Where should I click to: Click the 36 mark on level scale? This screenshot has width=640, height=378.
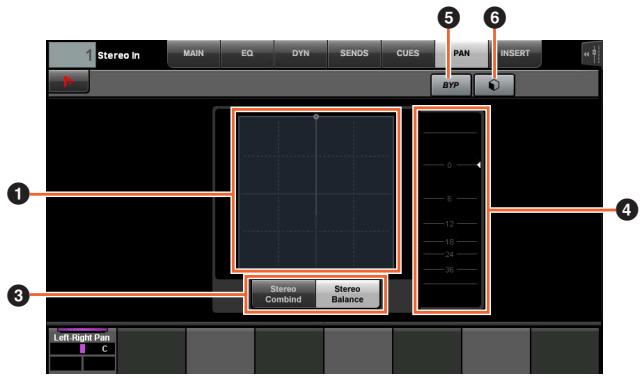[x=449, y=270]
